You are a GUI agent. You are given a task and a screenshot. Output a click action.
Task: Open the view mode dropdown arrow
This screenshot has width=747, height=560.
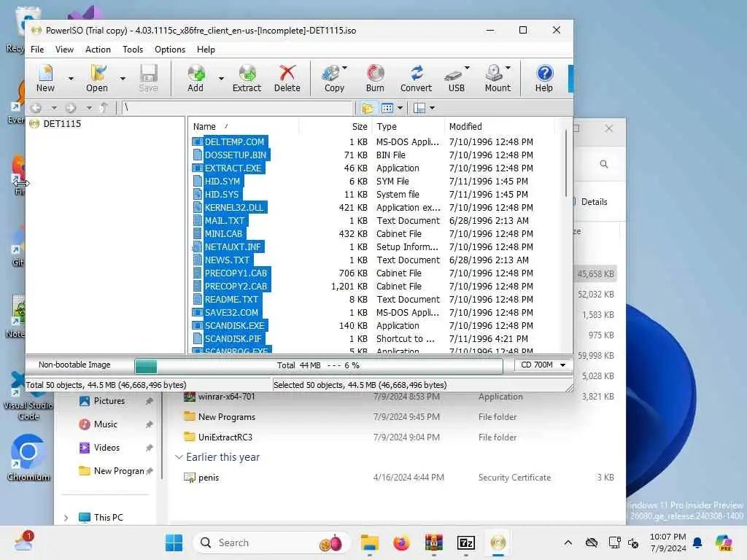400,108
